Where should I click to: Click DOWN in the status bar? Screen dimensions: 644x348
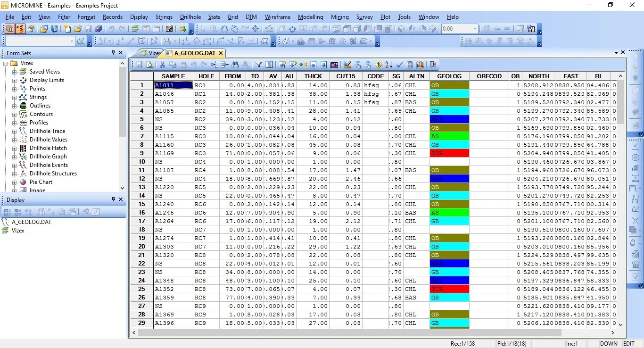tap(608, 344)
